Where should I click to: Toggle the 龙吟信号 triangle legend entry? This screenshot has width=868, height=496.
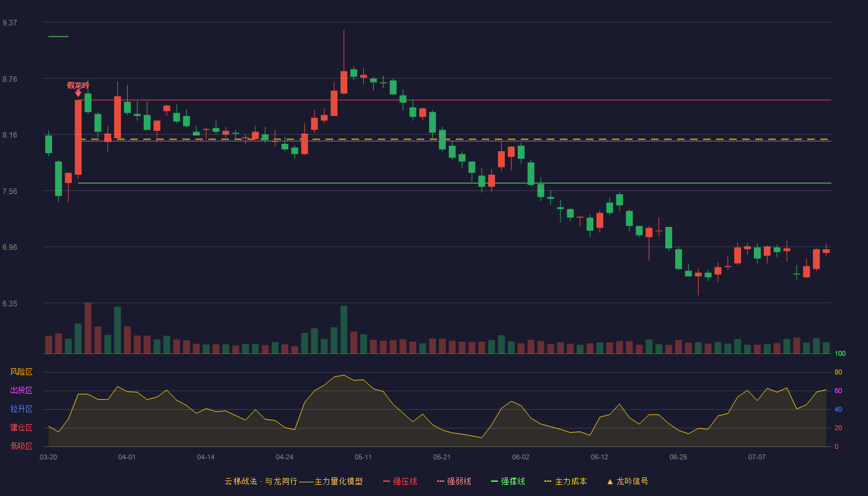[627, 481]
